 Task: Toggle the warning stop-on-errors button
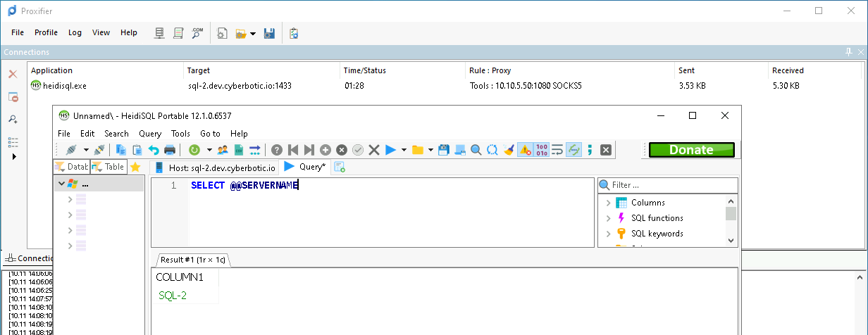click(525, 150)
